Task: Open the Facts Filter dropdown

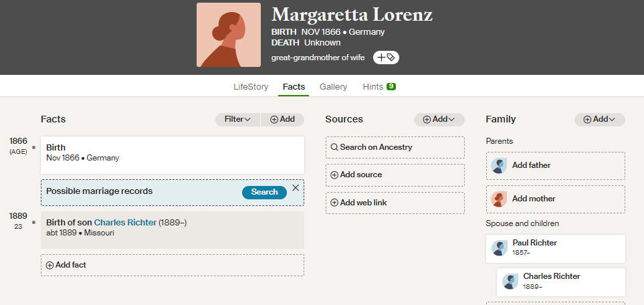Action: [238, 120]
